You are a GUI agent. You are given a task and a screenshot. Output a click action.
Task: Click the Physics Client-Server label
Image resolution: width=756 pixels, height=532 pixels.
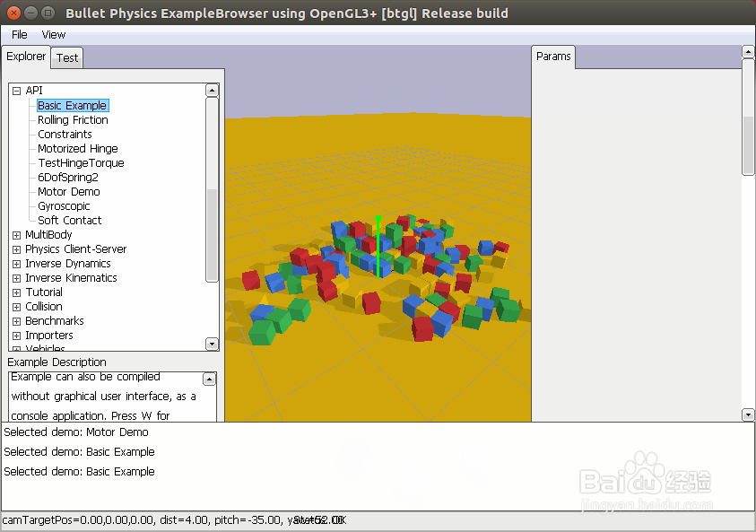tap(75, 249)
